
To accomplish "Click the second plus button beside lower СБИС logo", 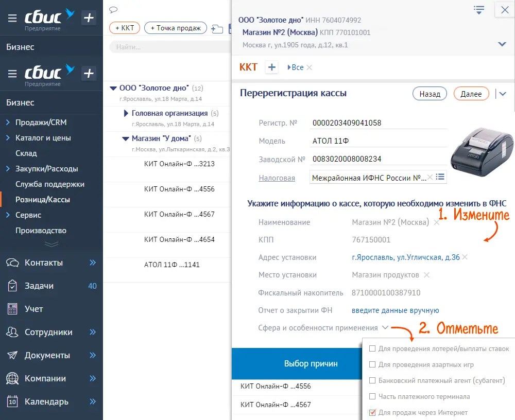I will (89, 73).
